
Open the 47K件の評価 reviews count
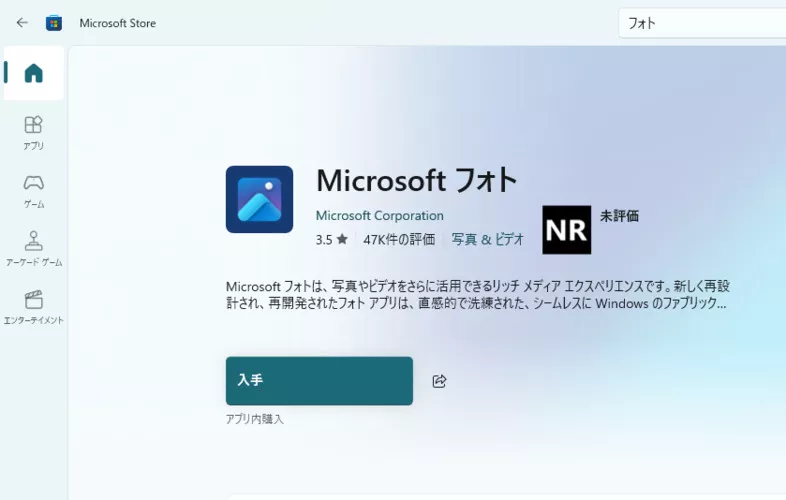tap(399, 240)
